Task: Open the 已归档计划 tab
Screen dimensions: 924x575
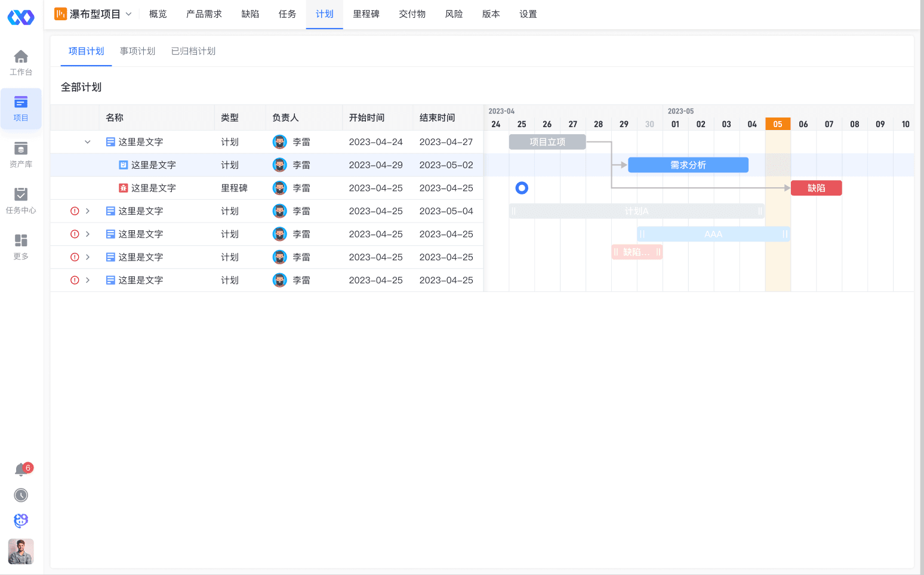Action: click(193, 51)
